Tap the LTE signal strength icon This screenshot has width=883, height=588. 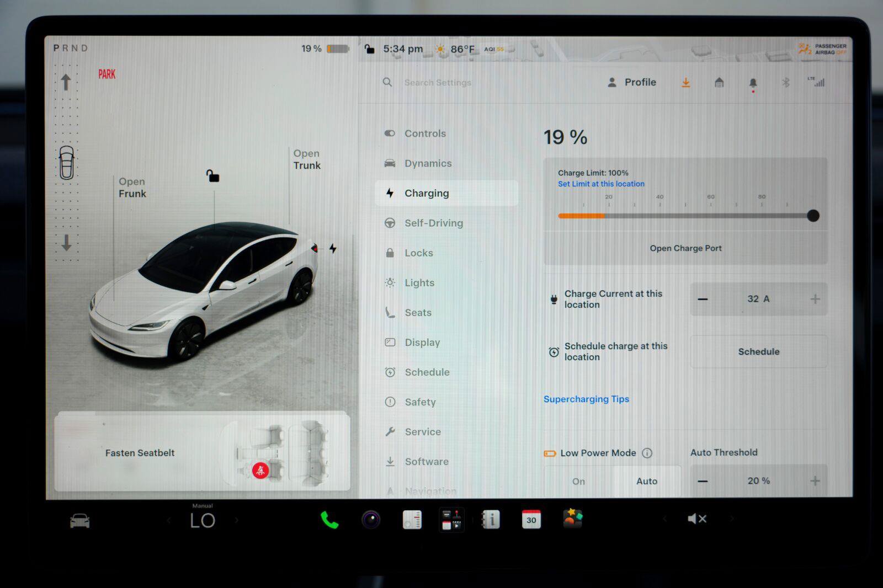point(816,82)
